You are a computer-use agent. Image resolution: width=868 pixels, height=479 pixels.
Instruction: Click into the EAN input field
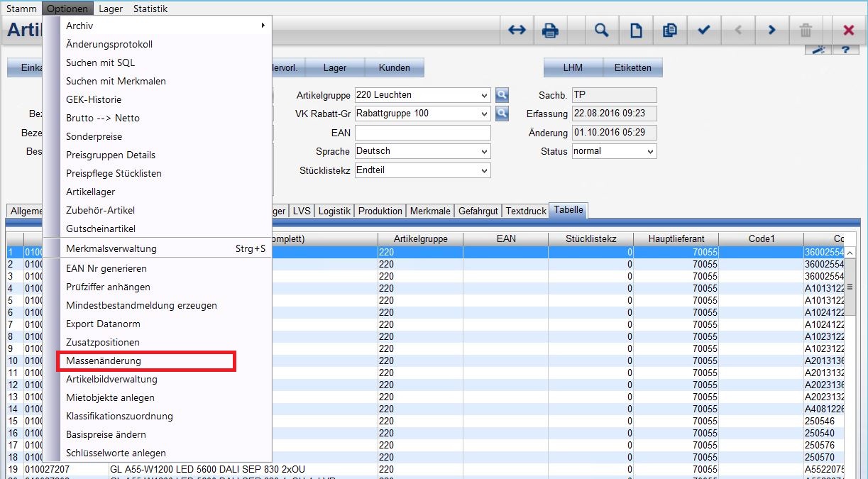pos(422,133)
